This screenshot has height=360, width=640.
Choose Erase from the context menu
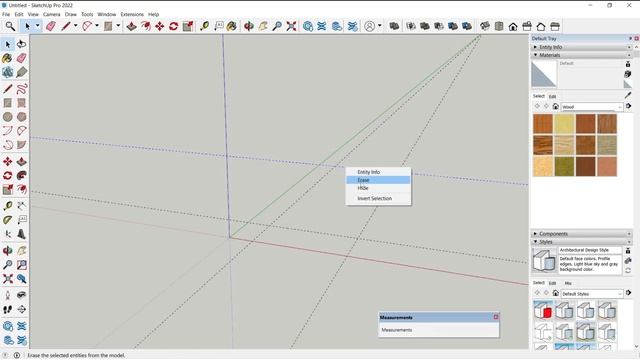coord(378,180)
